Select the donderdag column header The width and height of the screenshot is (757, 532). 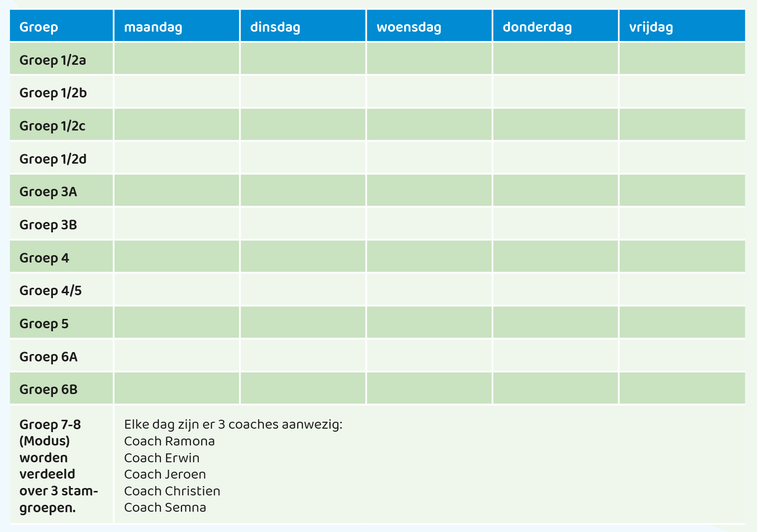point(537,27)
